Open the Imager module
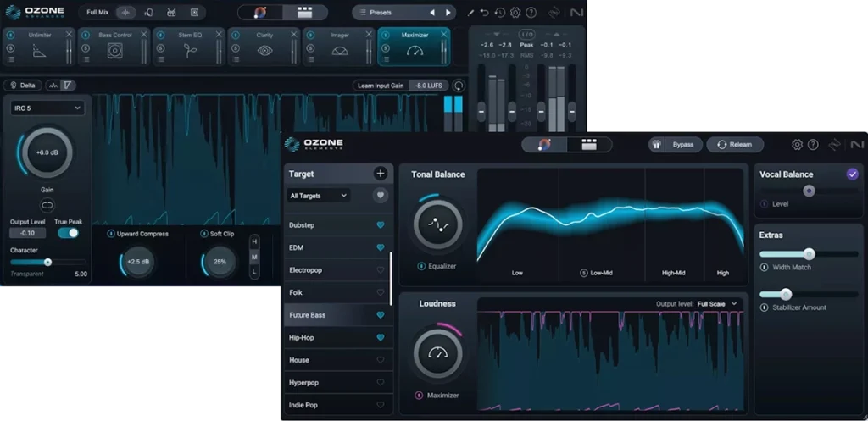Image resolution: width=868 pixels, height=421 pixels. pyautogui.click(x=340, y=50)
